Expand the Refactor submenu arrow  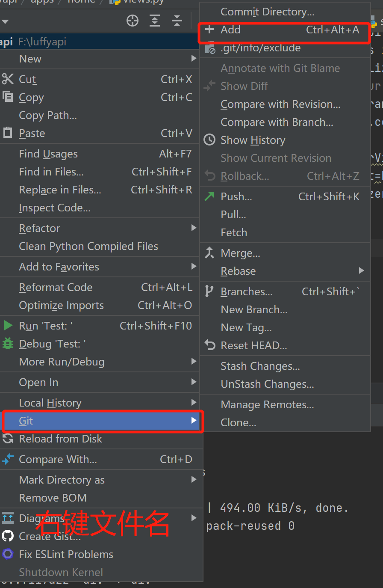click(x=194, y=228)
